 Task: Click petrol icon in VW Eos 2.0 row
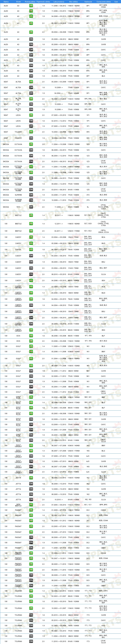31,341
